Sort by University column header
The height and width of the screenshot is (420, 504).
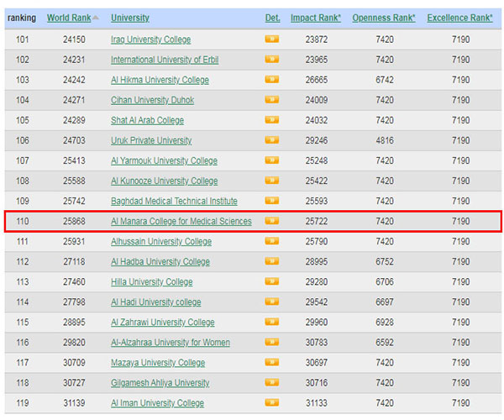coord(130,18)
